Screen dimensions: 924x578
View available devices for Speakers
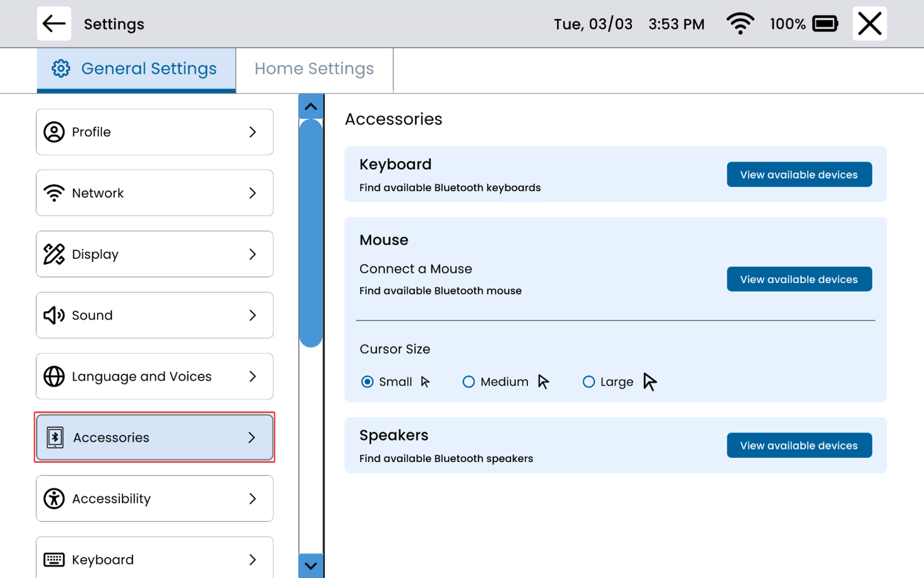point(799,446)
